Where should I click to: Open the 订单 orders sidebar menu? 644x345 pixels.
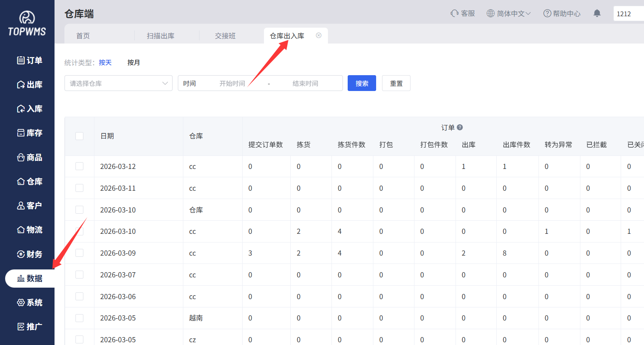tap(30, 60)
